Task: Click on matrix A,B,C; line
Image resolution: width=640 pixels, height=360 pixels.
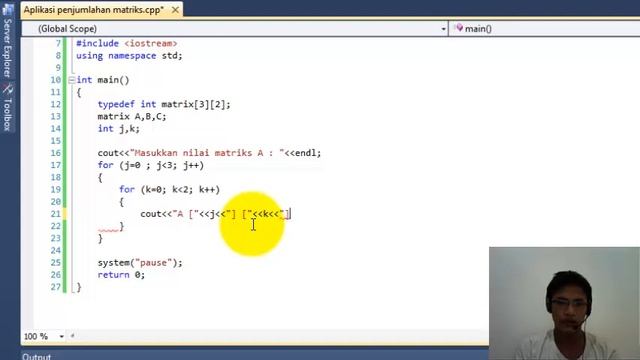Action: [132, 116]
